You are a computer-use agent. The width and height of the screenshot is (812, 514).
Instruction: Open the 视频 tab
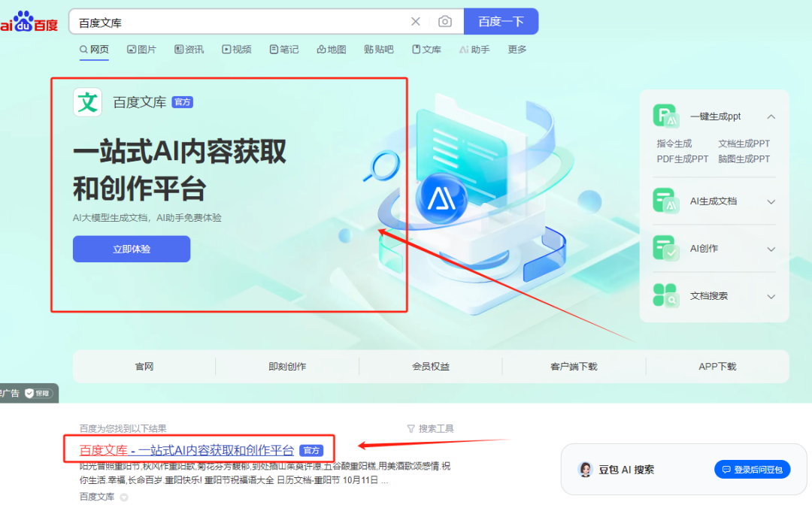[237, 50]
